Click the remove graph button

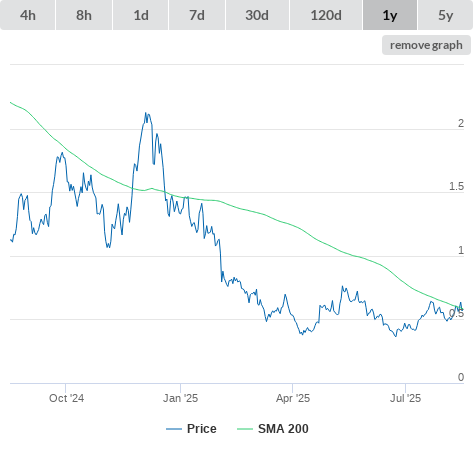pos(426,45)
